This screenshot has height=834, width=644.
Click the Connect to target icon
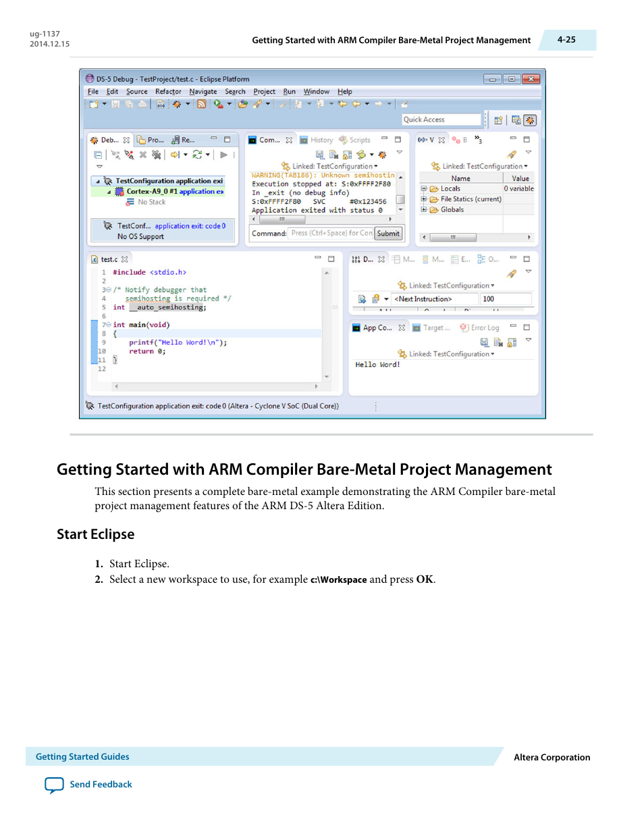click(116, 155)
